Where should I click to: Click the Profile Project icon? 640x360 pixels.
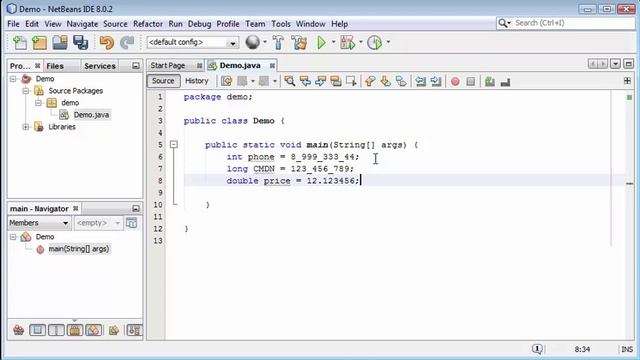pyautogui.click(x=374, y=42)
